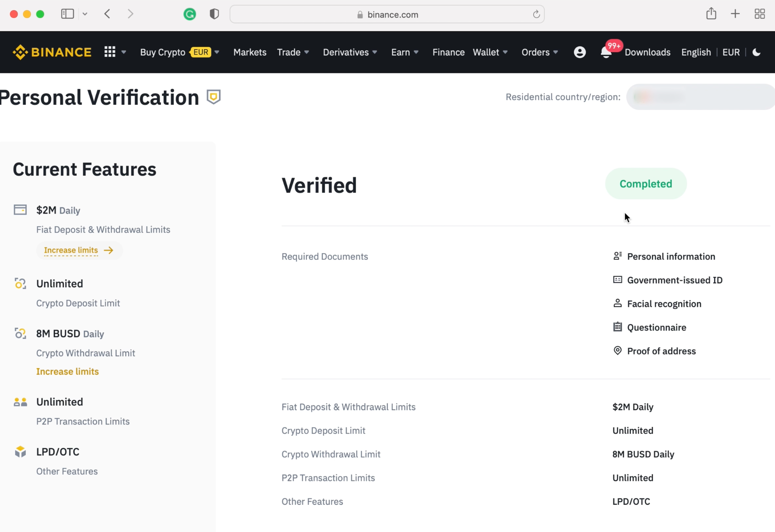Viewport: 775px width, 532px height.
Task: Open the user profile icon
Action: coord(580,52)
